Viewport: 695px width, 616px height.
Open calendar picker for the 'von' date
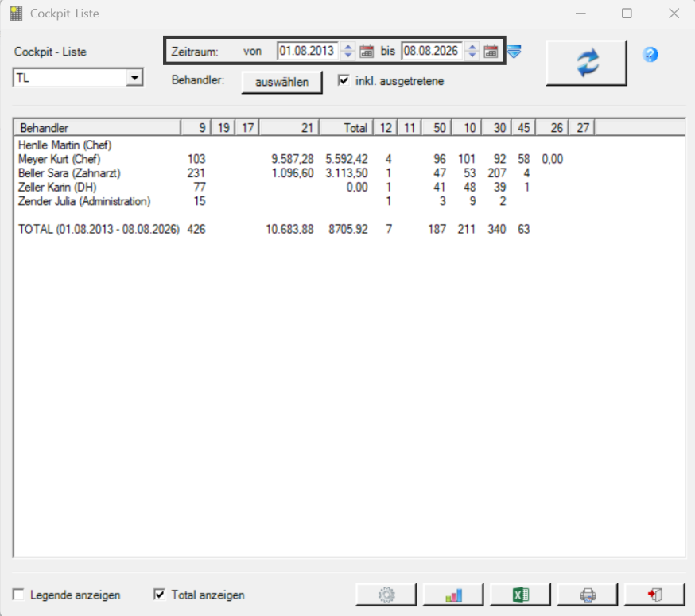click(x=366, y=51)
